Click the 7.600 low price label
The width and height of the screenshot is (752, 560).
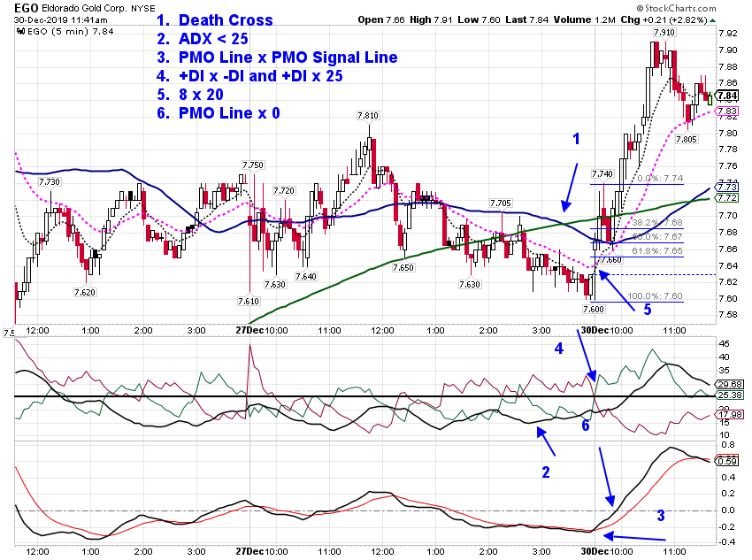594,310
